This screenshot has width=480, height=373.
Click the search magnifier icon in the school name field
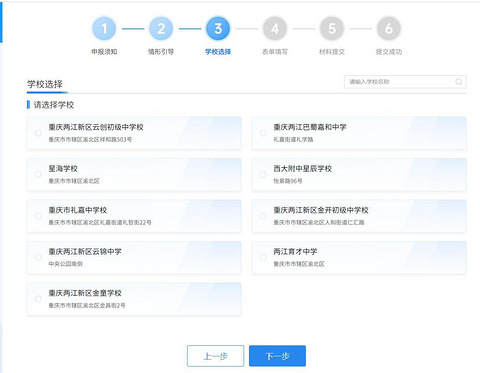coord(459,82)
